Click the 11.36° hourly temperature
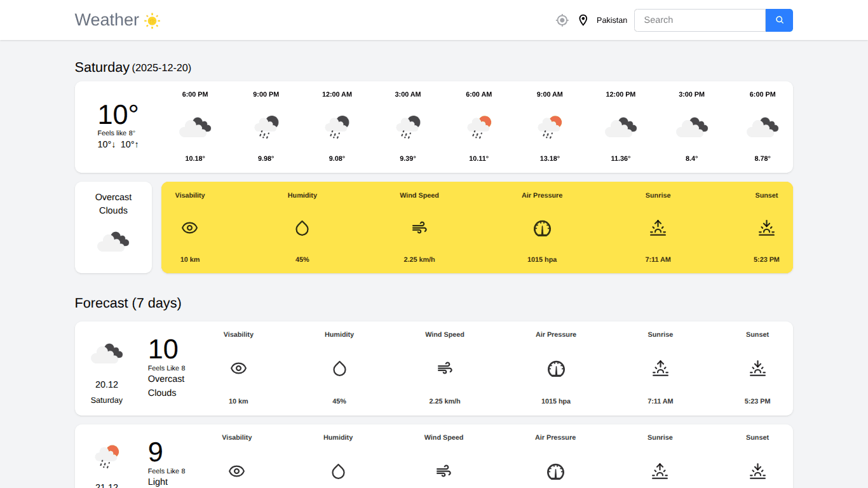The height and width of the screenshot is (488, 868). (621, 158)
